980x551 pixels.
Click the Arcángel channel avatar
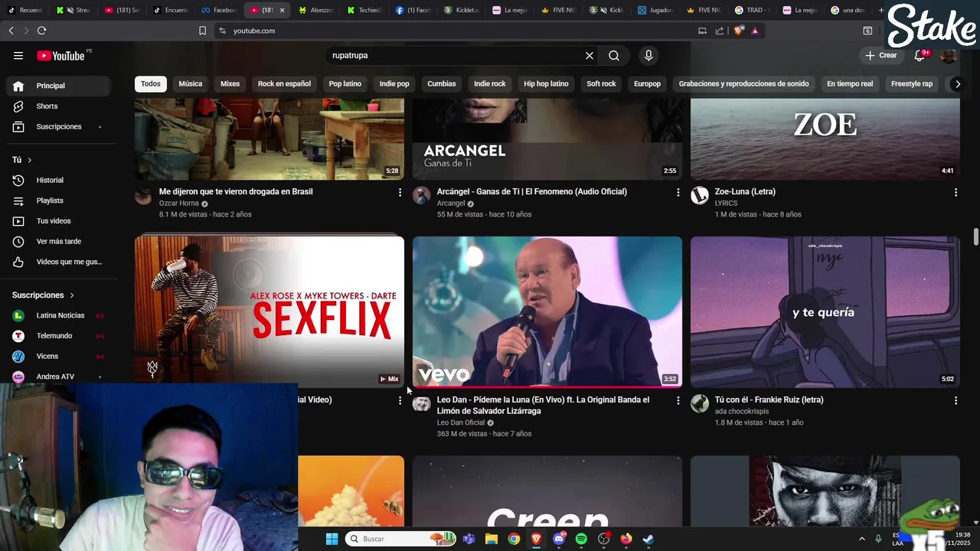point(422,195)
